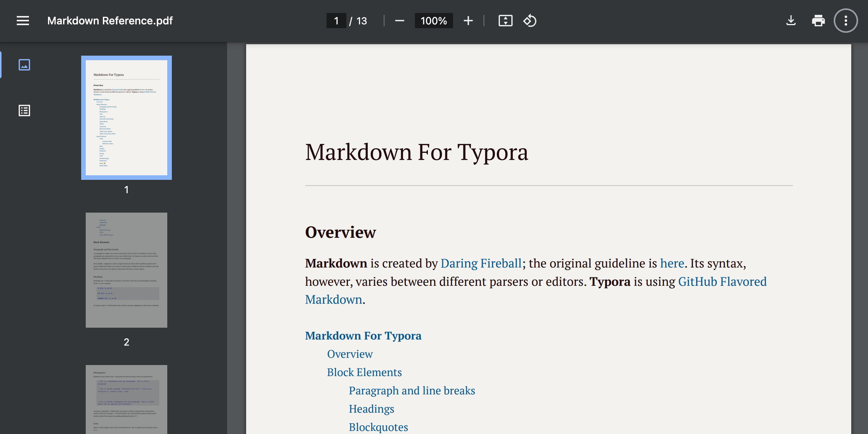The image size is (868, 434).
Task: Click the fit to page icon
Action: pyautogui.click(x=505, y=21)
